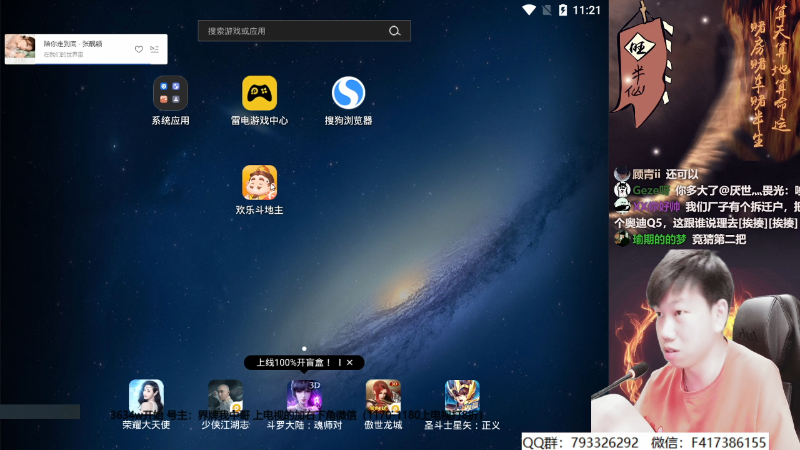Viewport: 800px width, 450px height.
Task: Click the search magnifier icon
Action: (394, 31)
